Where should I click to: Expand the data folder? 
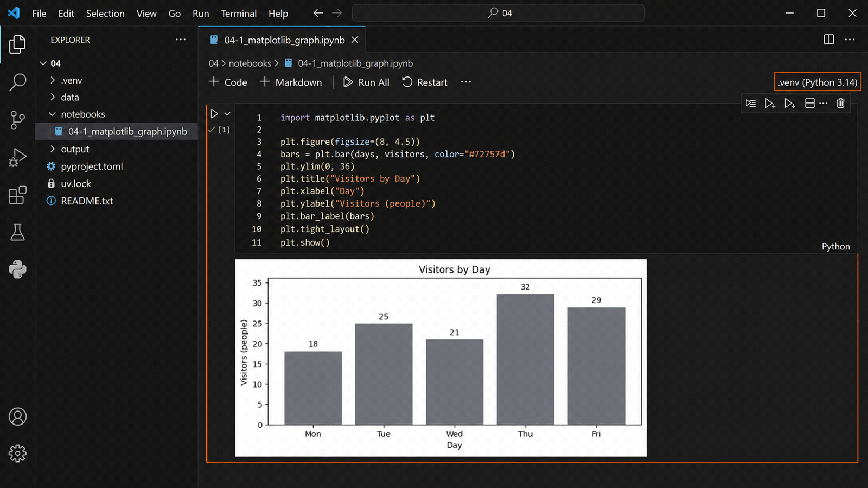tap(53, 97)
